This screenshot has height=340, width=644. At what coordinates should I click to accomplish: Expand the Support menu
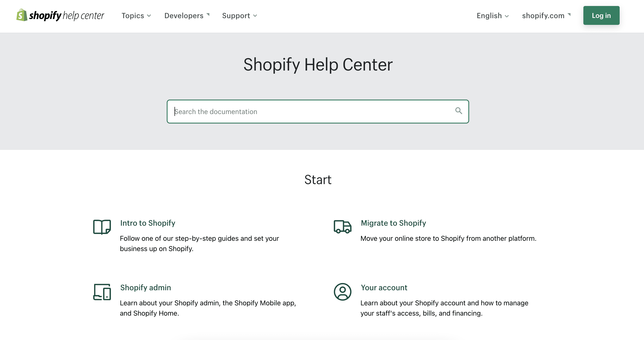click(239, 16)
